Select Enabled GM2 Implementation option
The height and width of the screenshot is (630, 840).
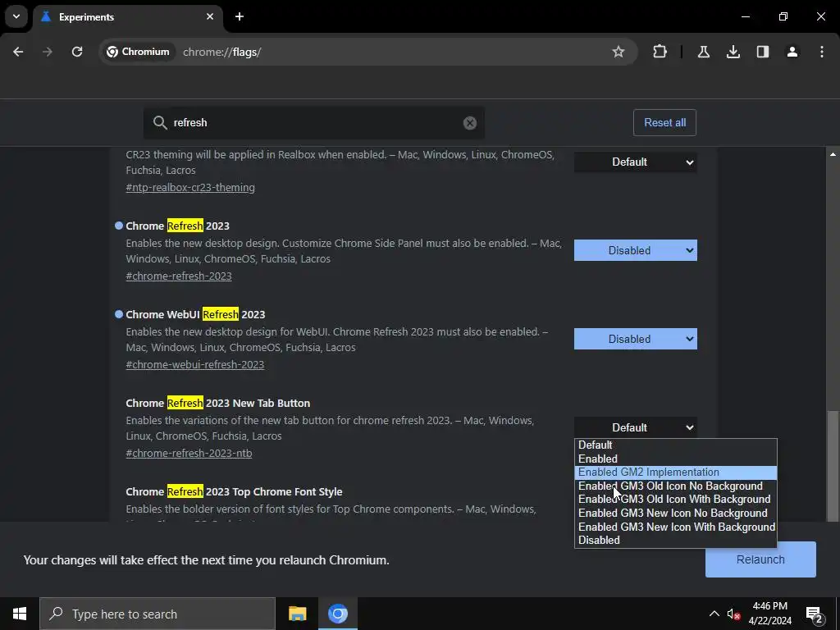tap(676, 472)
